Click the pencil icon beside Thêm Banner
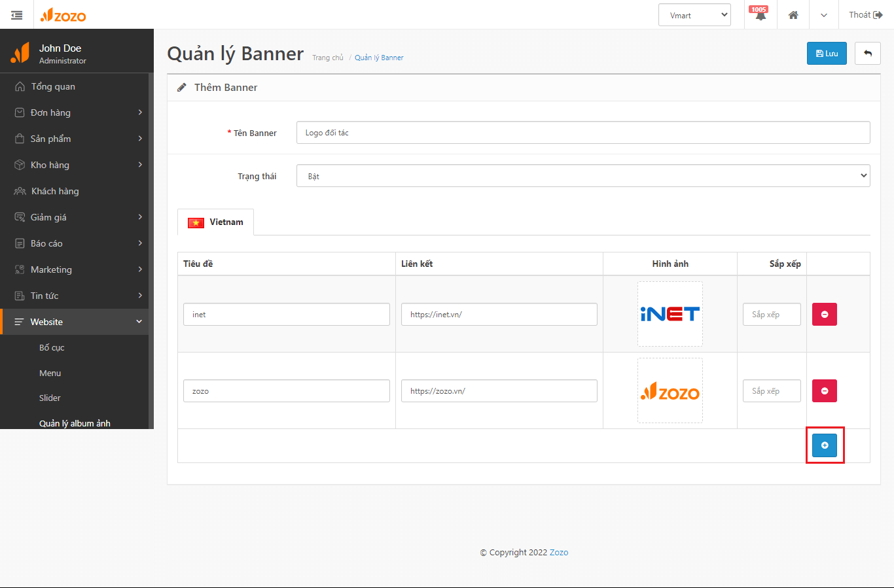The width and height of the screenshot is (894, 588). tap(182, 87)
